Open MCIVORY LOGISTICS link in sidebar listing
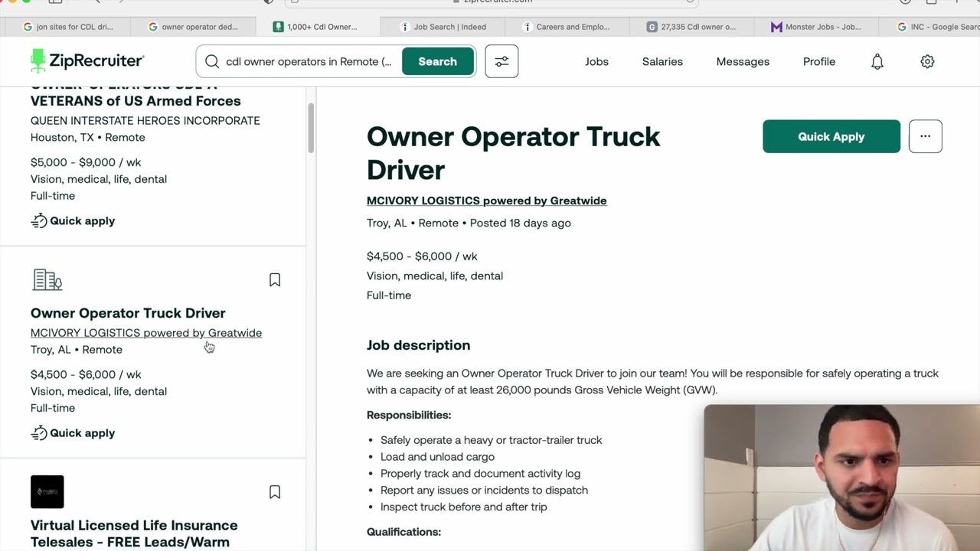980x551 pixels. [146, 333]
